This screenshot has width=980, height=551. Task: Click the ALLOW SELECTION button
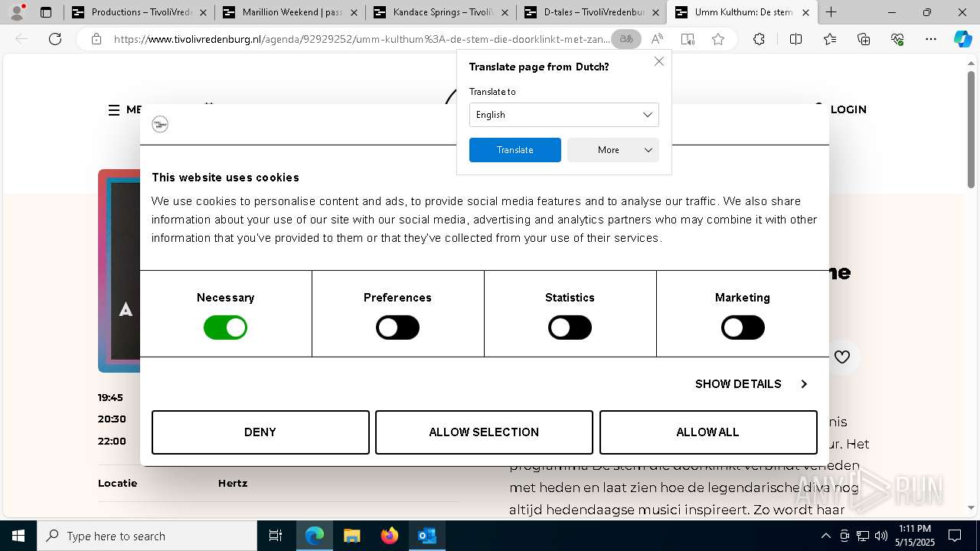click(x=484, y=432)
